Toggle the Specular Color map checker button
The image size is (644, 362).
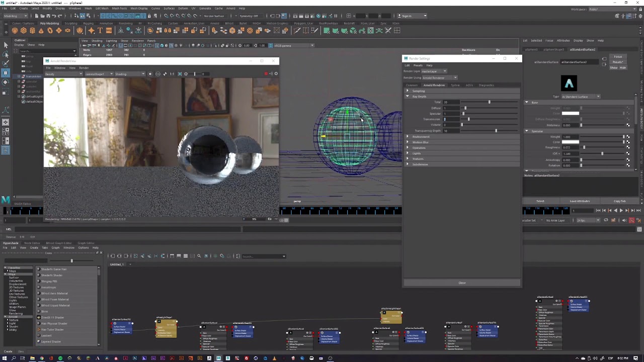coord(628,142)
